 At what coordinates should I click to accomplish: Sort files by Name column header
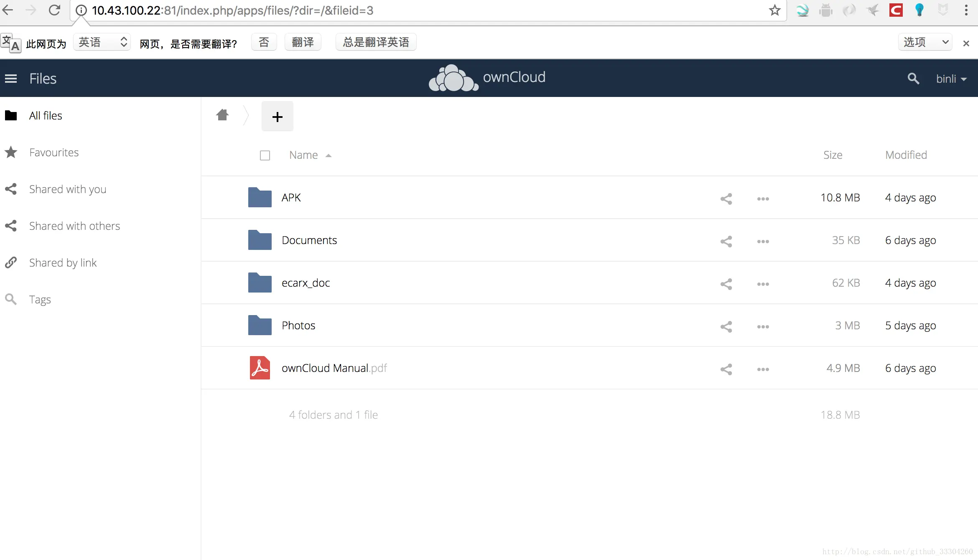(x=303, y=155)
